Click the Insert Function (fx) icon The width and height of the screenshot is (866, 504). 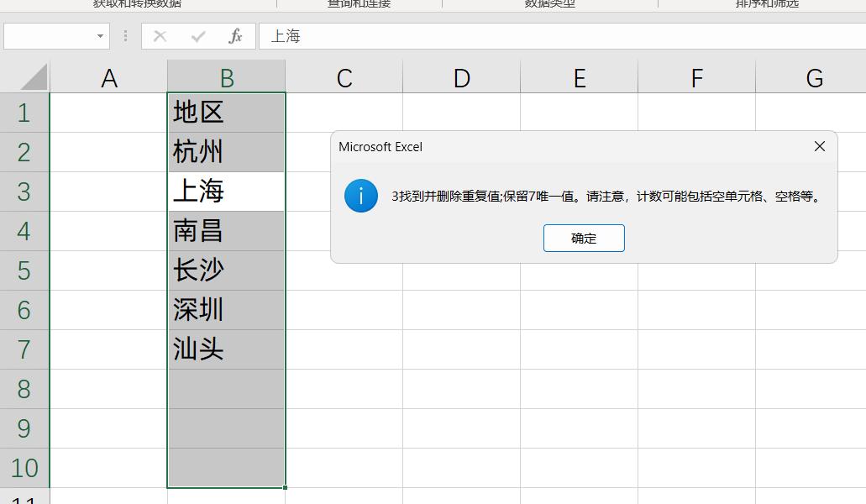tap(235, 36)
